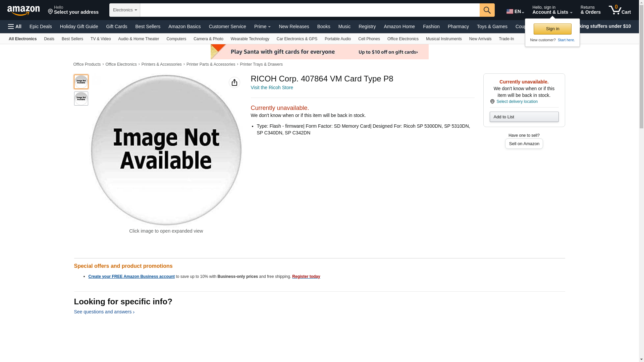Click Sell on Amazon button

pos(524,144)
